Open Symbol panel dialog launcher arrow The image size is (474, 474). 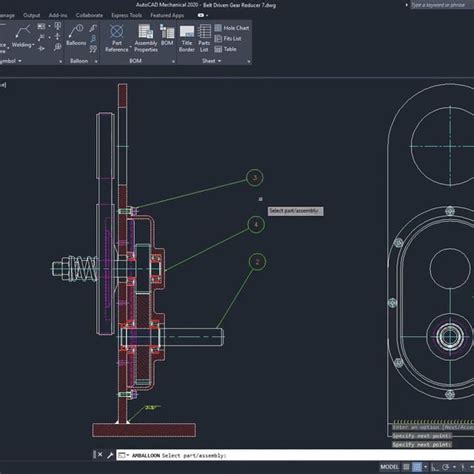(x=60, y=62)
